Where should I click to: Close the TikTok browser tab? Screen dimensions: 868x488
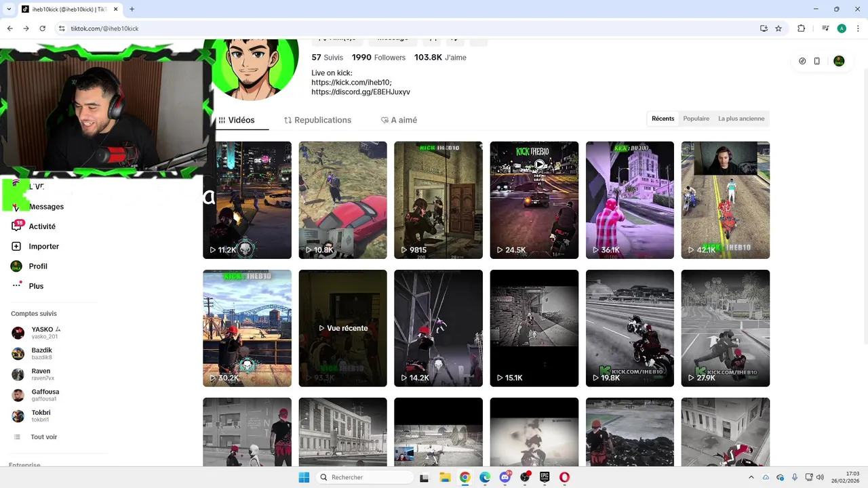click(117, 9)
